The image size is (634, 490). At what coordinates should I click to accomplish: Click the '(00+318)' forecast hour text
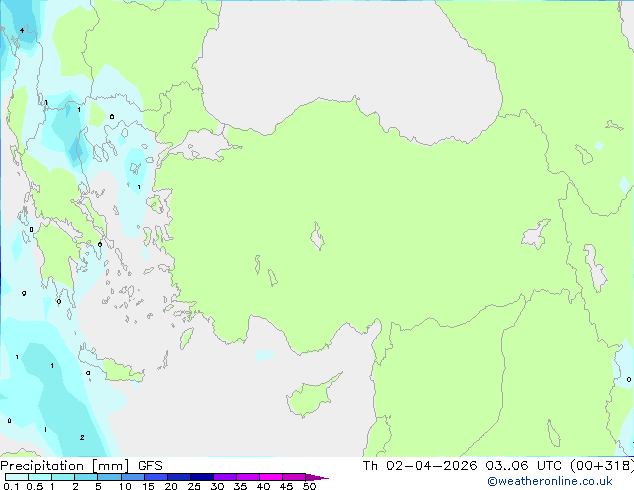[602, 466]
